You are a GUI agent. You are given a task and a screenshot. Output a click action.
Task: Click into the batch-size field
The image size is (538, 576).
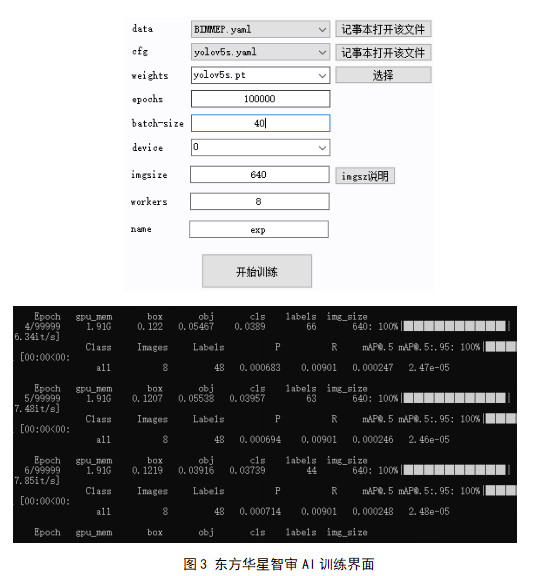[260, 123]
